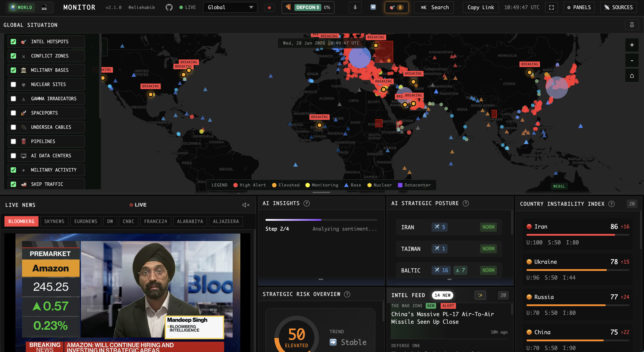Image resolution: width=644 pixels, height=352 pixels.
Task: Enable the AI DATA CENTERS layer
Action: click(x=13, y=156)
